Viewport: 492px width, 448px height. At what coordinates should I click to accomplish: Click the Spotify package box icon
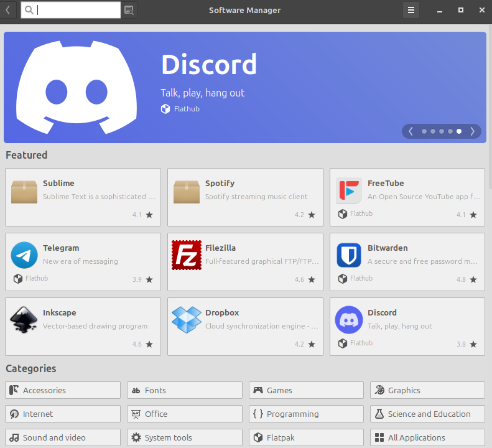187,192
